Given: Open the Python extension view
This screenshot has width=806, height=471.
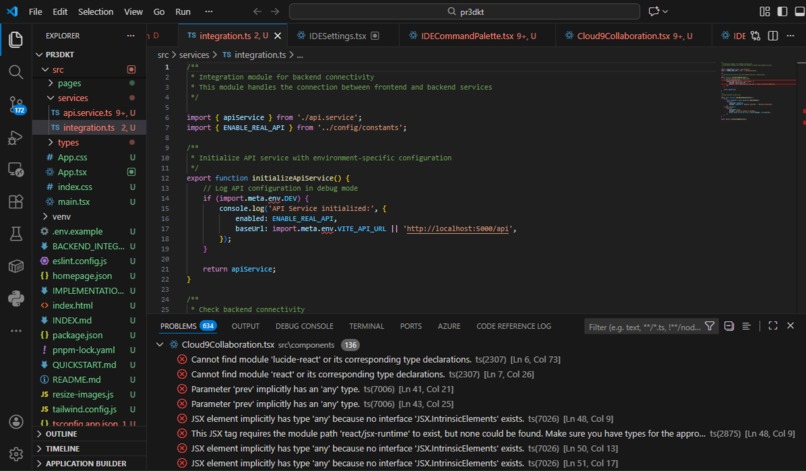Looking at the screenshot, I should point(15,298).
